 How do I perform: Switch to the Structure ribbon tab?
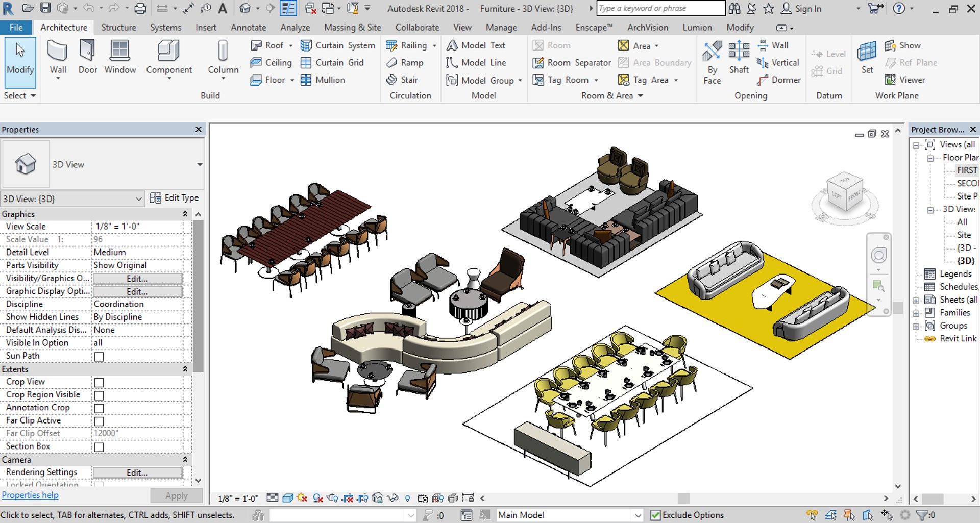point(118,28)
